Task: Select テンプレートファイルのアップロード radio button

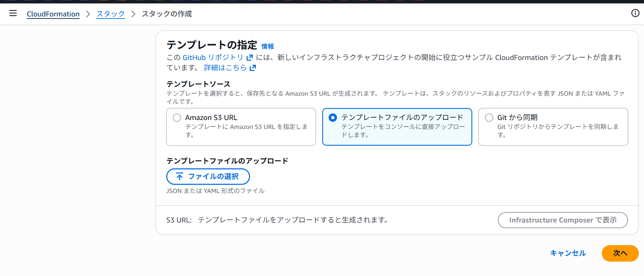Action: click(x=332, y=118)
